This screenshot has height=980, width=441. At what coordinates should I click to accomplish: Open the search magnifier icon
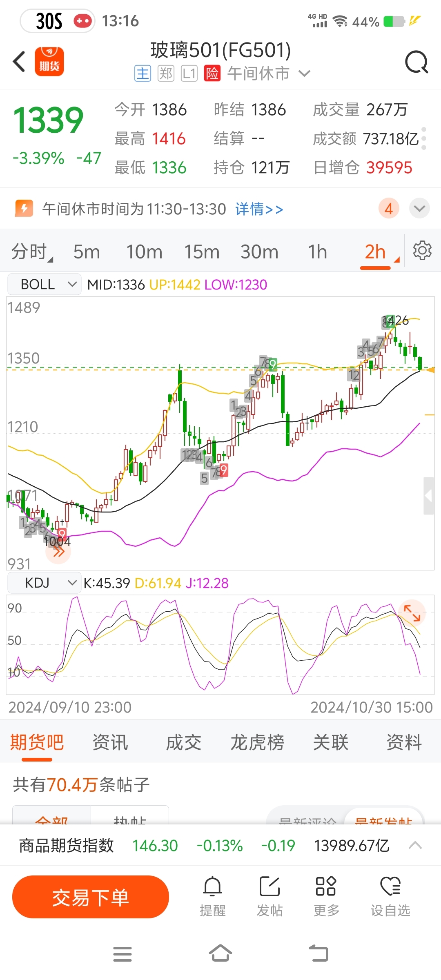tap(416, 62)
